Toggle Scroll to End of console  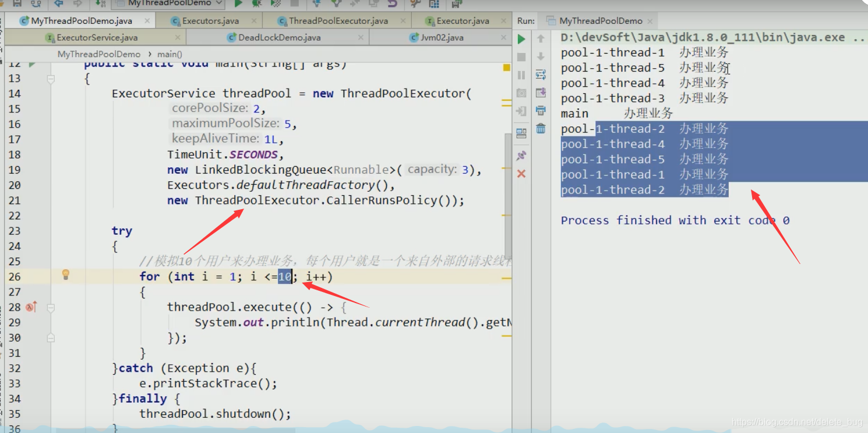click(541, 93)
